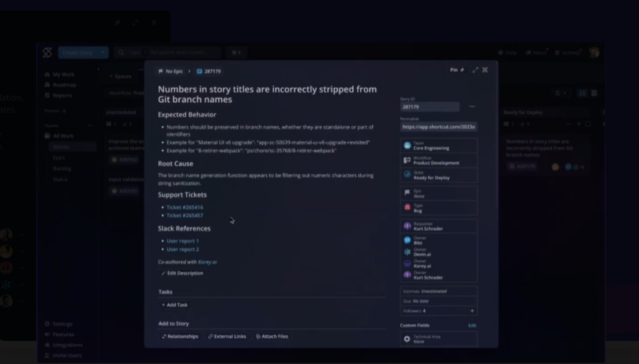Click the Pin button in story dialog

click(456, 70)
